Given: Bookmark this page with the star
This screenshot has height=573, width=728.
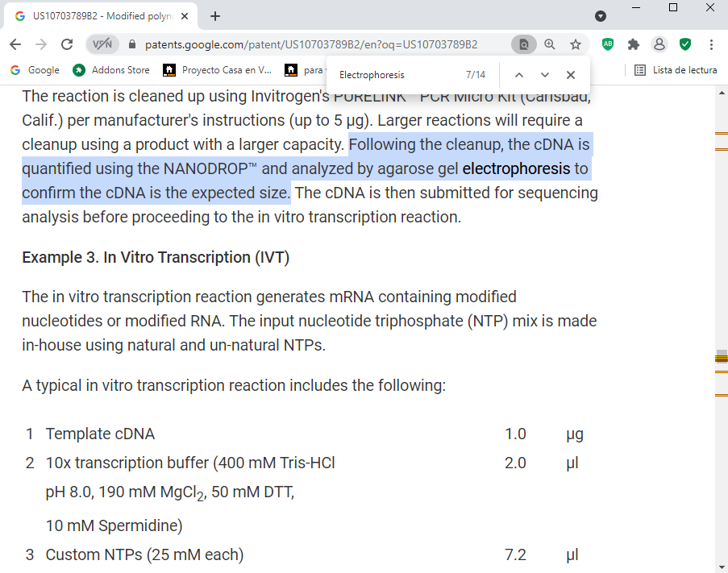Looking at the screenshot, I should tap(575, 44).
